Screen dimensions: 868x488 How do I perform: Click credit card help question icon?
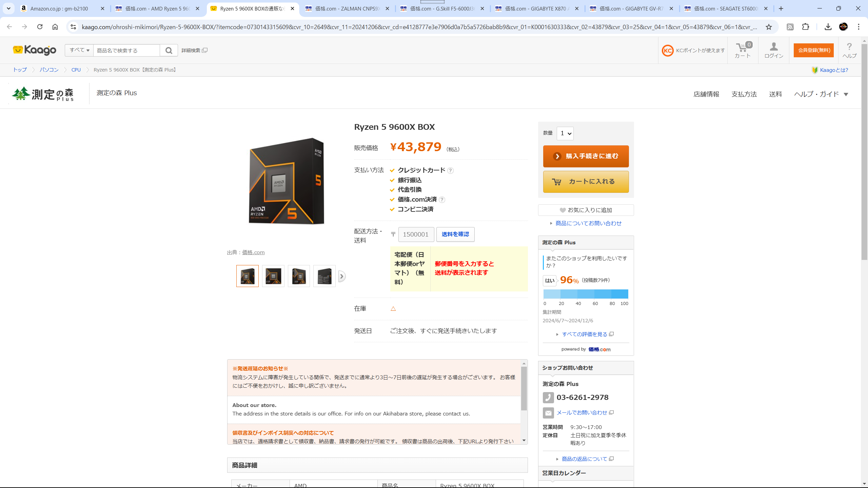click(x=450, y=170)
